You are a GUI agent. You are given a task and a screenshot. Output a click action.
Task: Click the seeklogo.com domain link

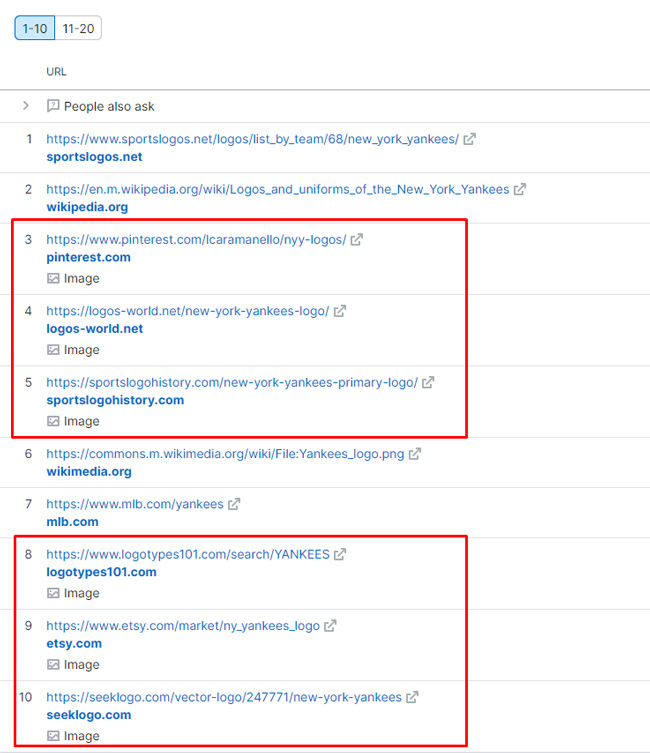89,715
